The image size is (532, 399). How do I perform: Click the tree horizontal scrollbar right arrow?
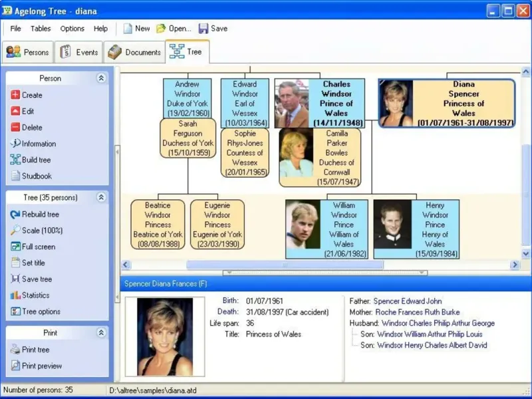(515, 264)
